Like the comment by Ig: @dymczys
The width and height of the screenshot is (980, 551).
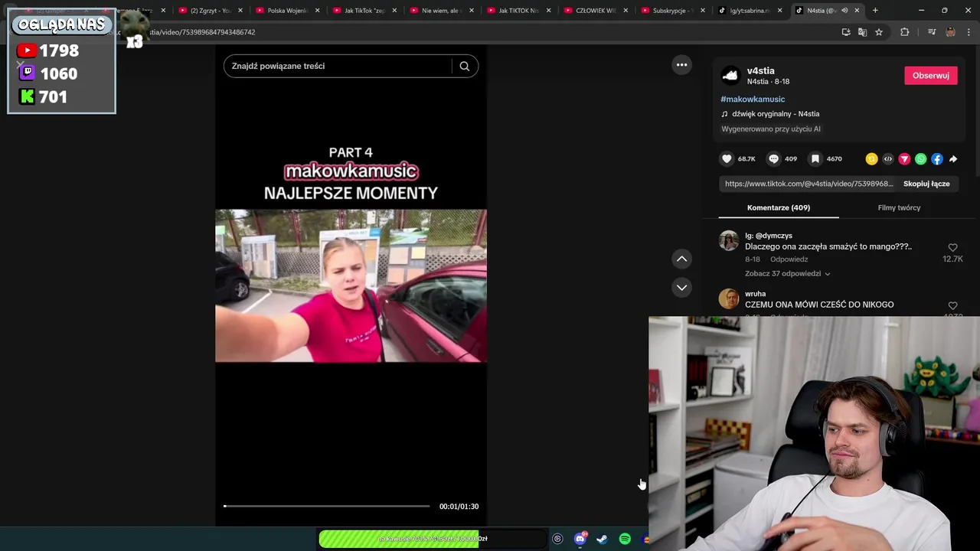952,248
